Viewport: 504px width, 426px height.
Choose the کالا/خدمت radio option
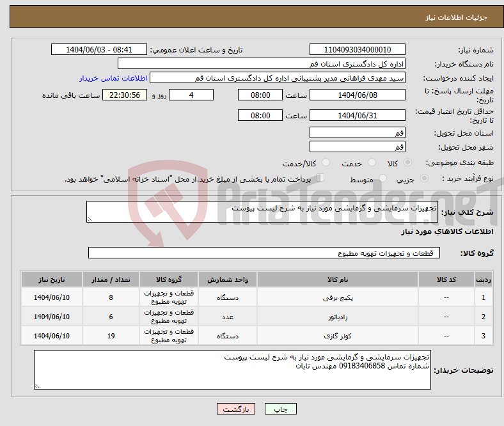326,163
